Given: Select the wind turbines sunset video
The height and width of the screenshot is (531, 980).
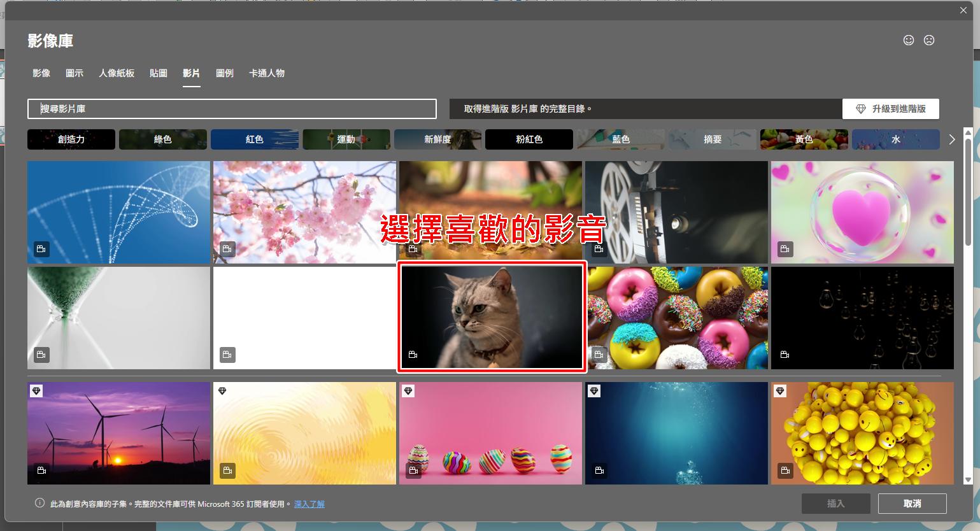Looking at the screenshot, I should point(118,433).
